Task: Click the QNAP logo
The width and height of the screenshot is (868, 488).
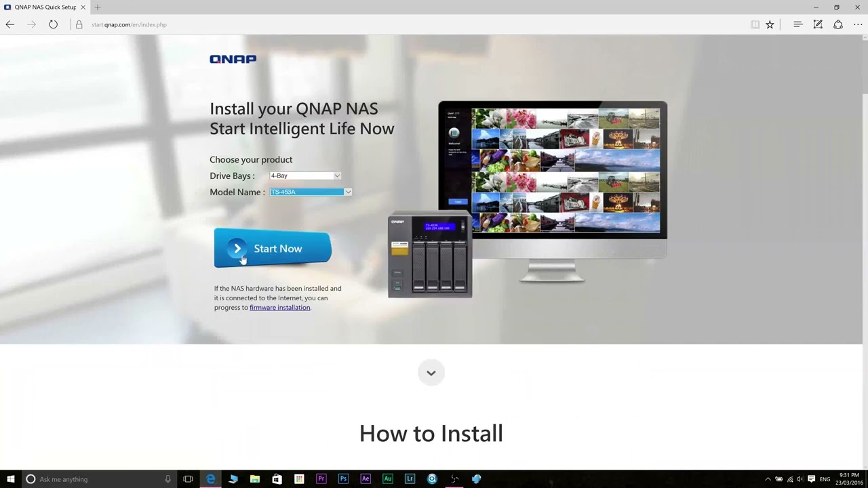Action: [233, 59]
